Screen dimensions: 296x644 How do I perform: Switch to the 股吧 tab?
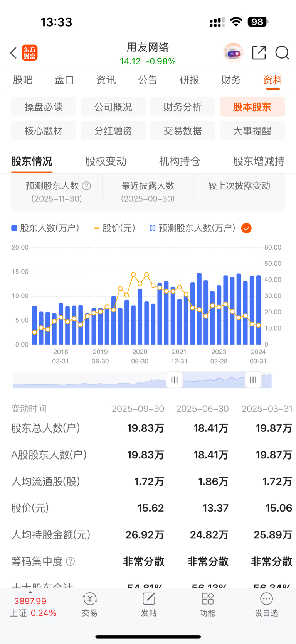pyautogui.click(x=23, y=80)
